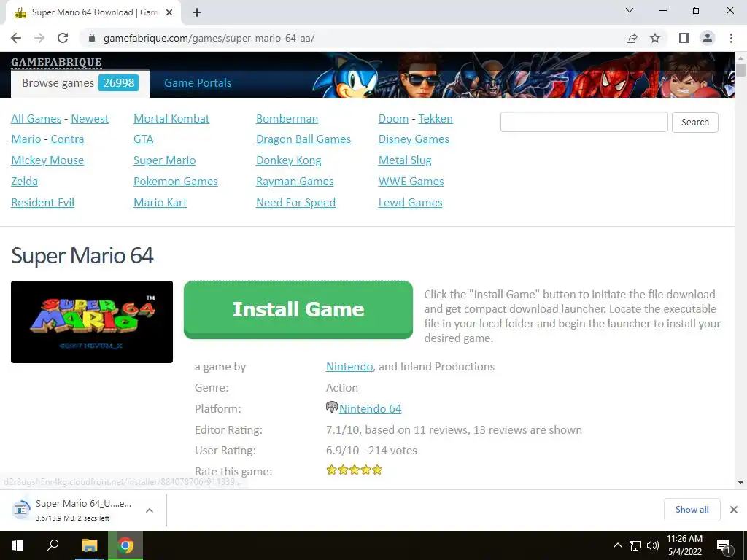This screenshot has width=747, height=560.
Task: Click the page scrollbar thumb
Action: 740,69
